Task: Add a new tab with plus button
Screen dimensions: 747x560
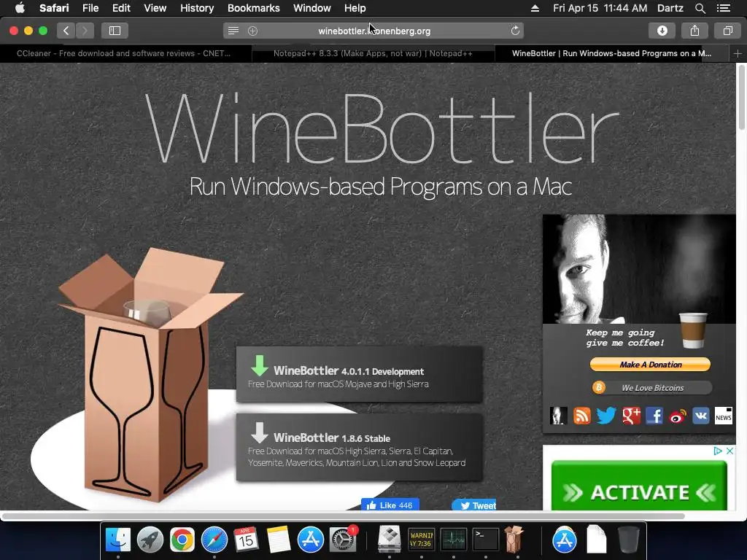Action: tap(738, 54)
